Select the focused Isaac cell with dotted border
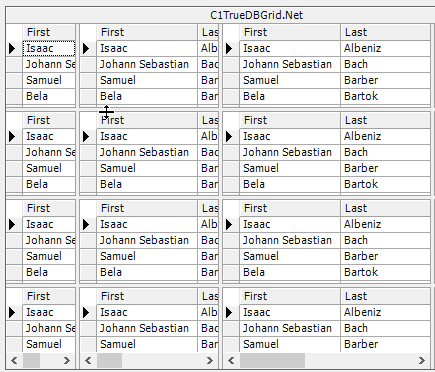Image resolution: width=435 pixels, height=372 pixels. pos(49,49)
